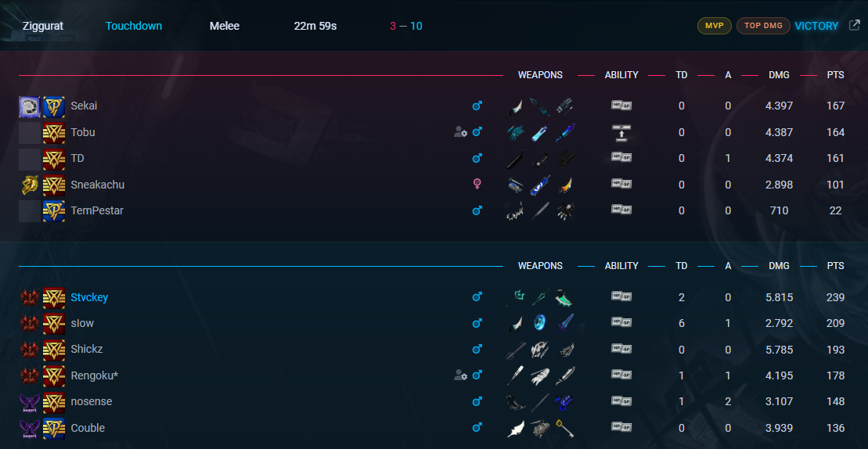Click the VICTORY result label

tap(816, 26)
